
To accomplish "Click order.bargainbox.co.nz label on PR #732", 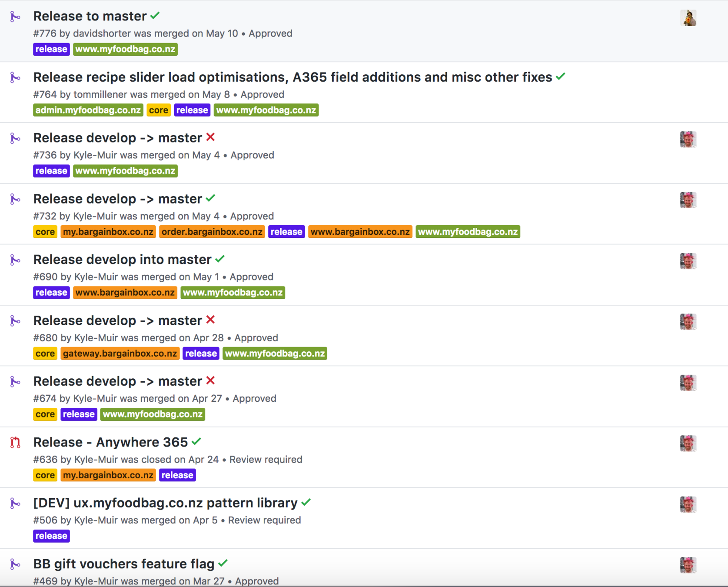I will pos(212,232).
